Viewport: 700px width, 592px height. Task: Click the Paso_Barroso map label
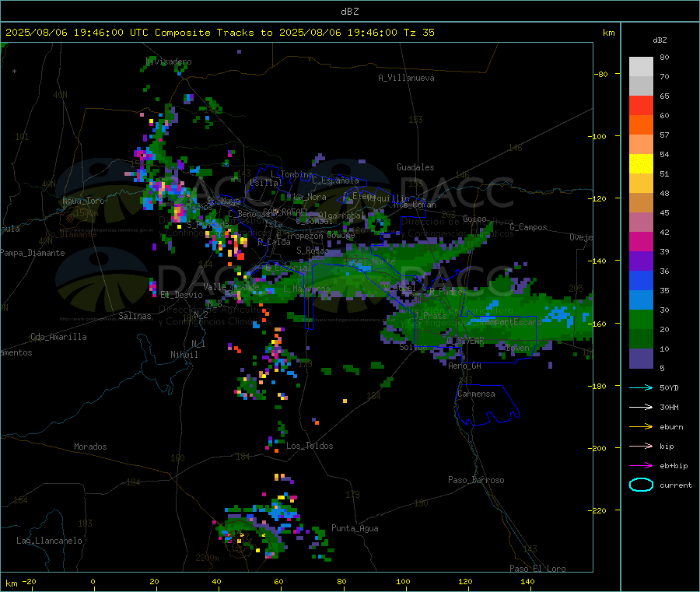point(476,480)
